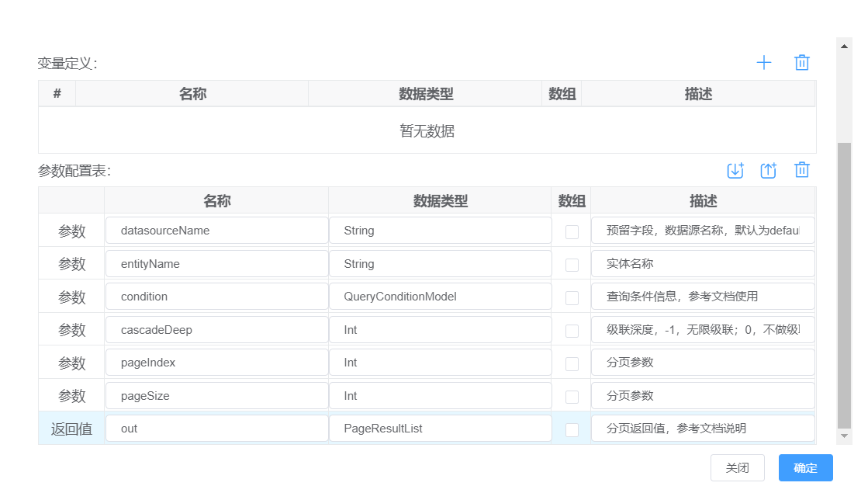Image resolution: width=868 pixels, height=500 pixels.
Task: Select the 返回值 row label cell
Action: coord(71,429)
